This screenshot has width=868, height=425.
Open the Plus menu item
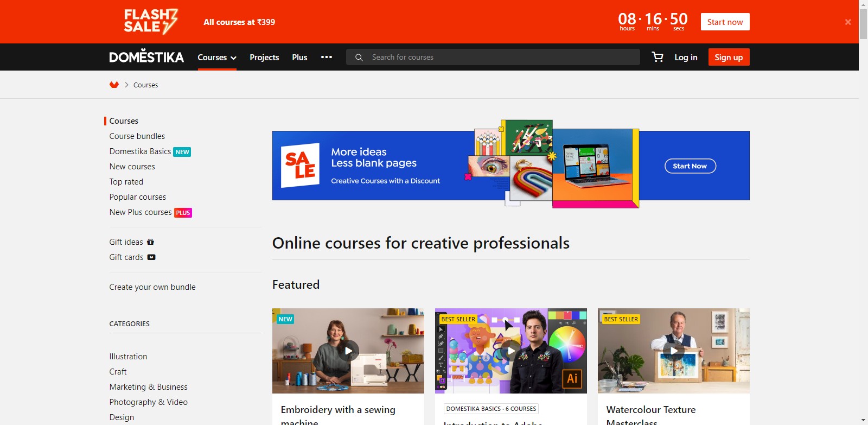(x=299, y=58)
